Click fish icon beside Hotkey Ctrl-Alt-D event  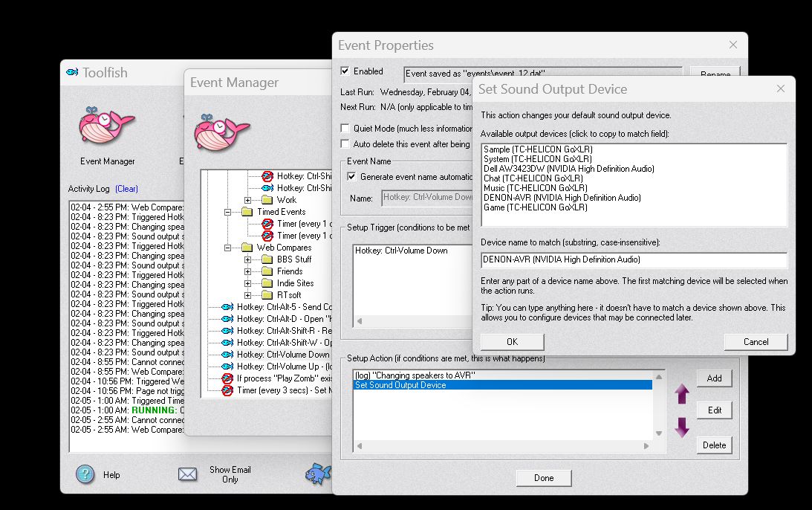(227, 319)
